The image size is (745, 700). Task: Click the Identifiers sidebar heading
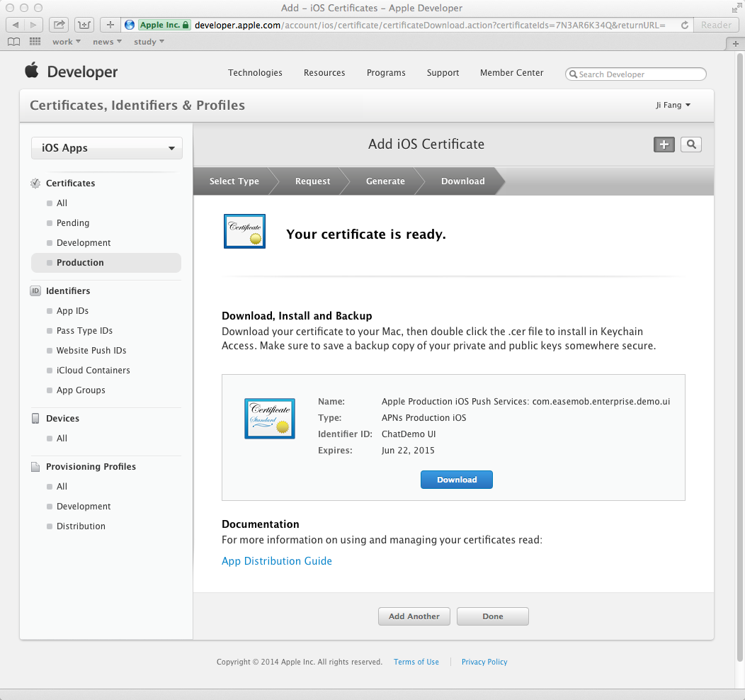click(x=68, y=290)
